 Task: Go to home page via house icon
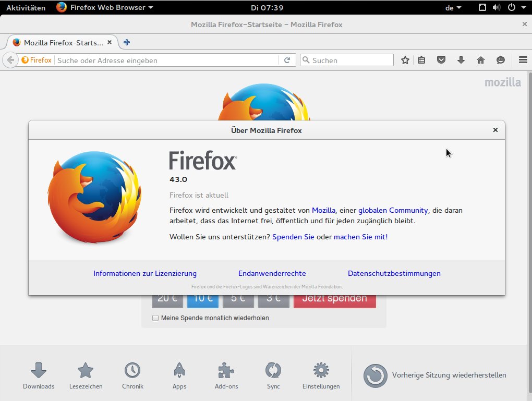coord(481,60)
